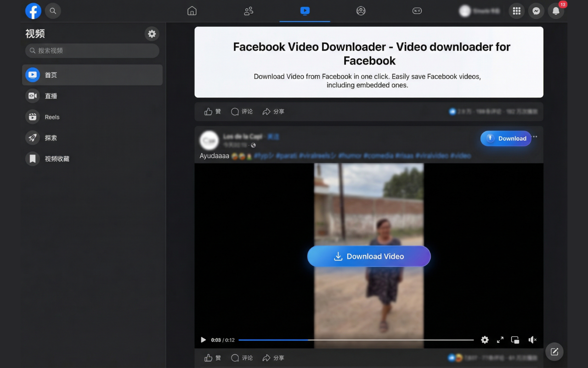
Task: Open 视频收藏 saved videos in sidebar
Action: 92,159
